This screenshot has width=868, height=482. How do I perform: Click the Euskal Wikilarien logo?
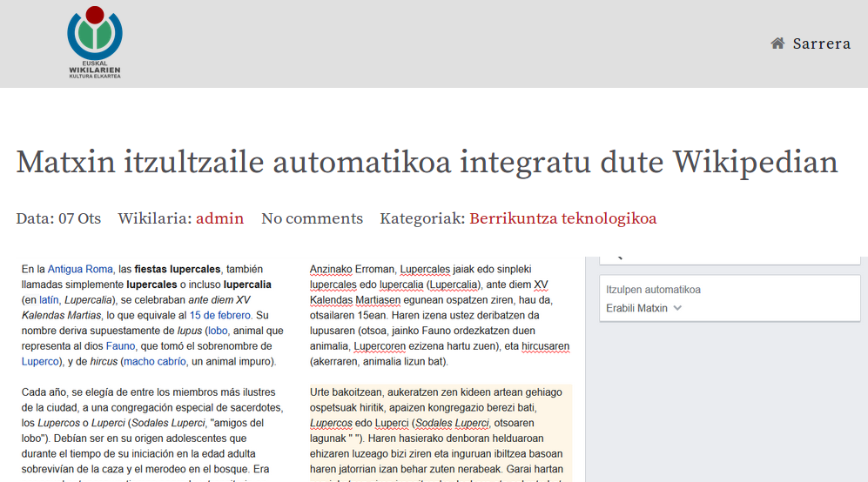tap(95, 43)
